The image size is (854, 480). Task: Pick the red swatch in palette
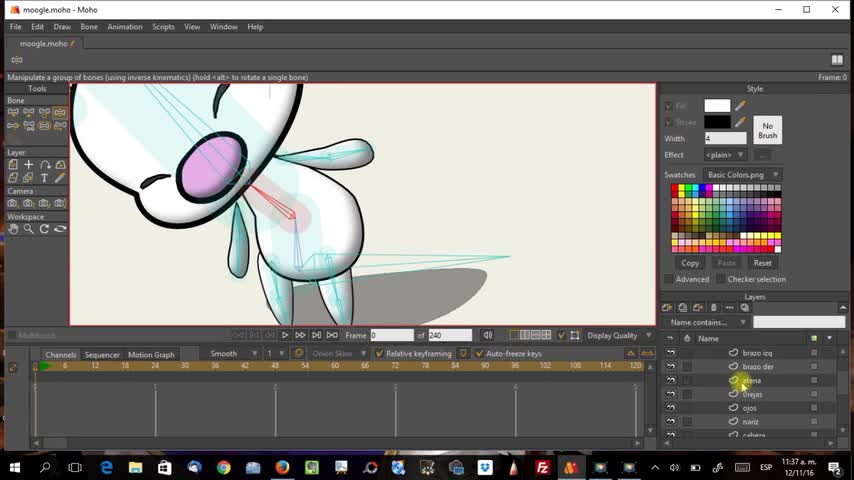[675, 188]
